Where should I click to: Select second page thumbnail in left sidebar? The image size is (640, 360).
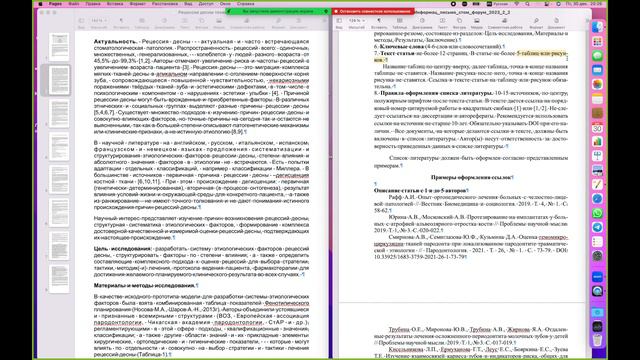(60, 80)
